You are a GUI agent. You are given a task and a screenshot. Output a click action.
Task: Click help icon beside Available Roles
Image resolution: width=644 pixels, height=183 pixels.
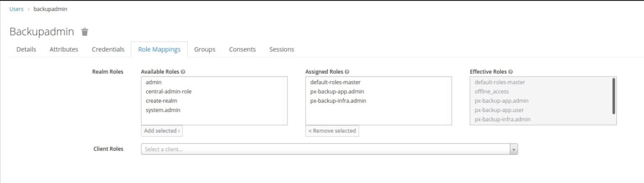[183, 72]
